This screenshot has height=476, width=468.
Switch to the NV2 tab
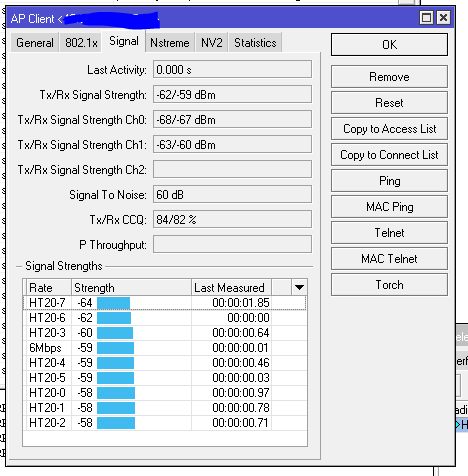point(211,43)
